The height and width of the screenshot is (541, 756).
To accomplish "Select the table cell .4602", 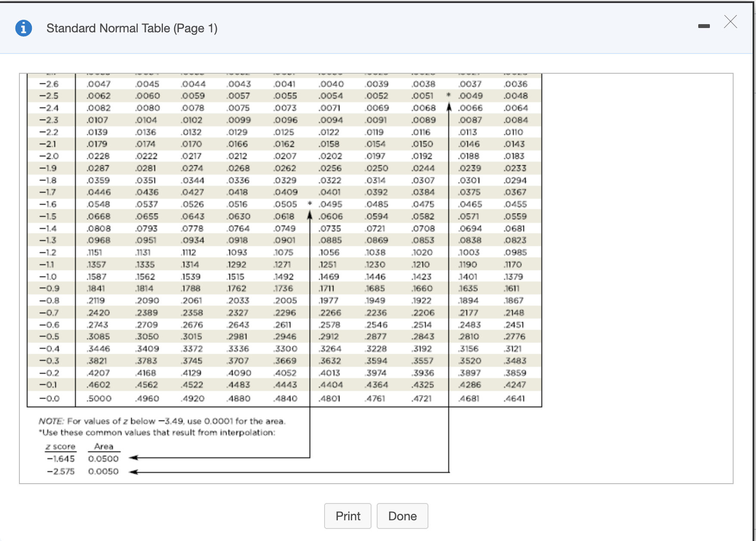I will (98, 385).
